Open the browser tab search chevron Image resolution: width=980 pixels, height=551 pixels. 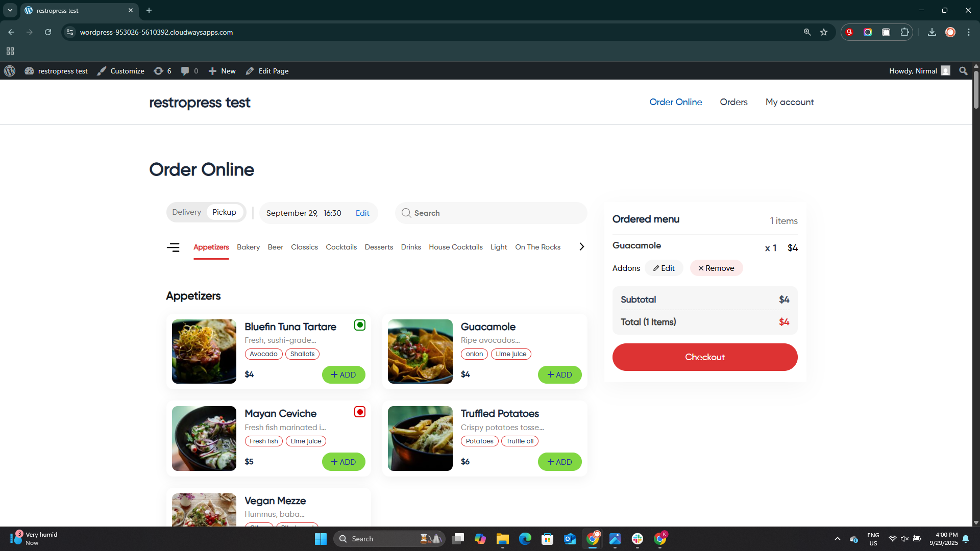[10, 10]
